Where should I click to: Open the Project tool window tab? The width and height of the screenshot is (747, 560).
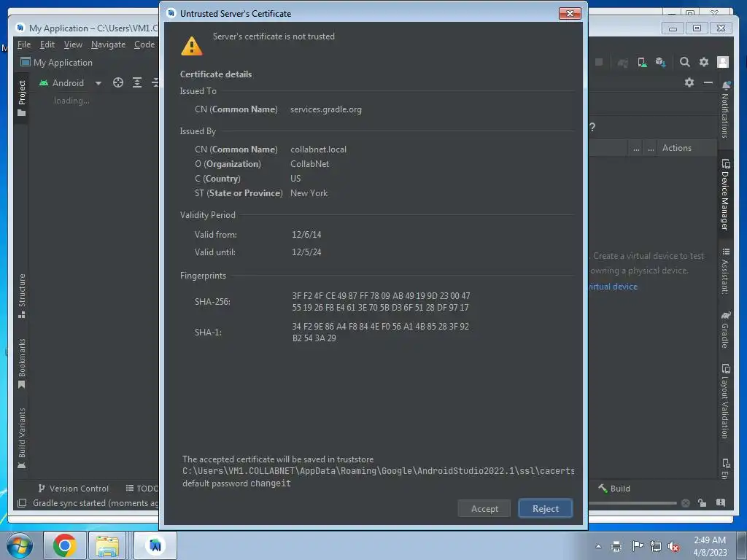(x=21, y=98)
